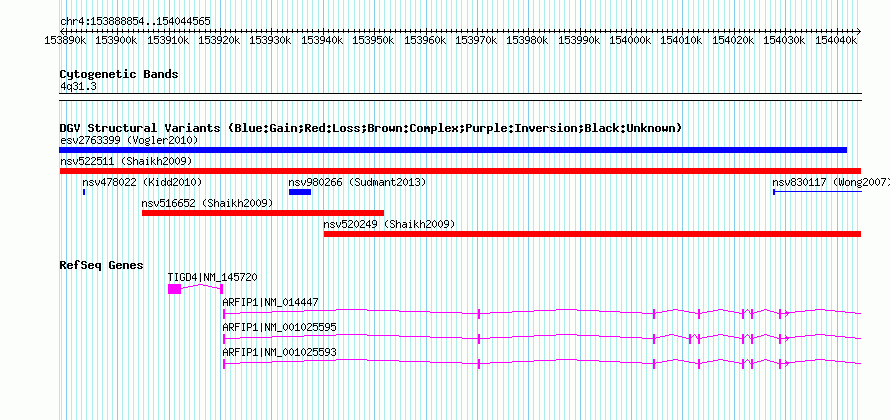The width and height of the screenshot is (890, 420).
Task: Open the nsv516652 (Shaikh2009) label
Action: tap(208, 203)
